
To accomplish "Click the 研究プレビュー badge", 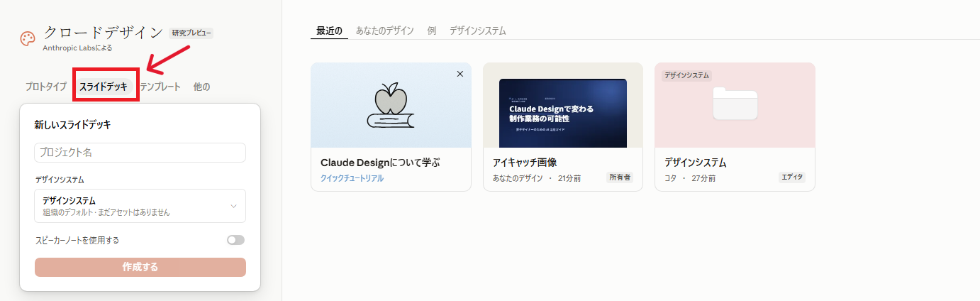I will pos(191,33).
